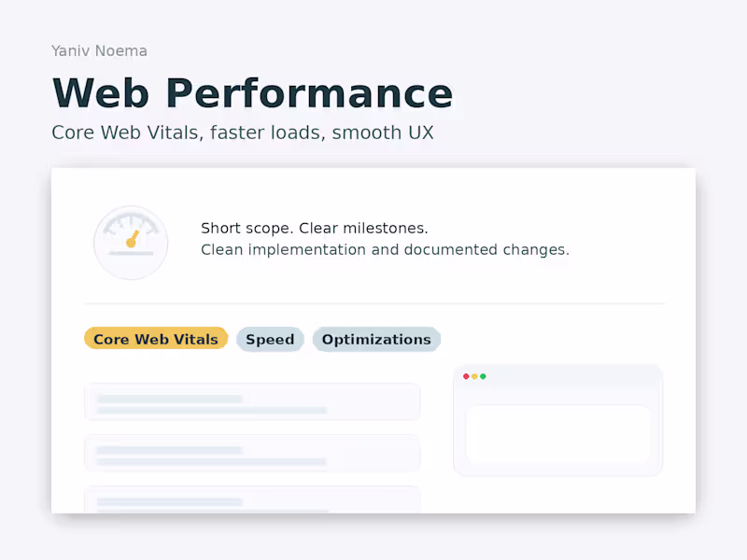Click the orange needle inside the gauge icon

pos(132,238)
